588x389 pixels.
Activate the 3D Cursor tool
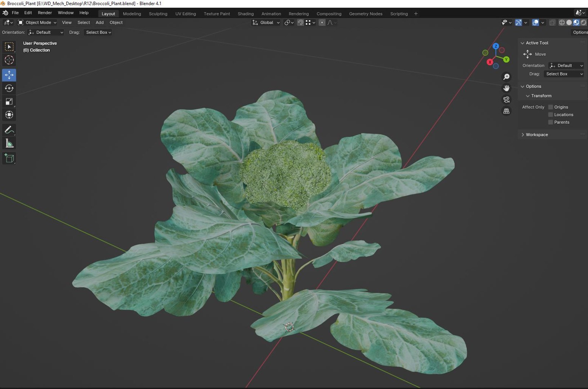click(x=9, y=60)
